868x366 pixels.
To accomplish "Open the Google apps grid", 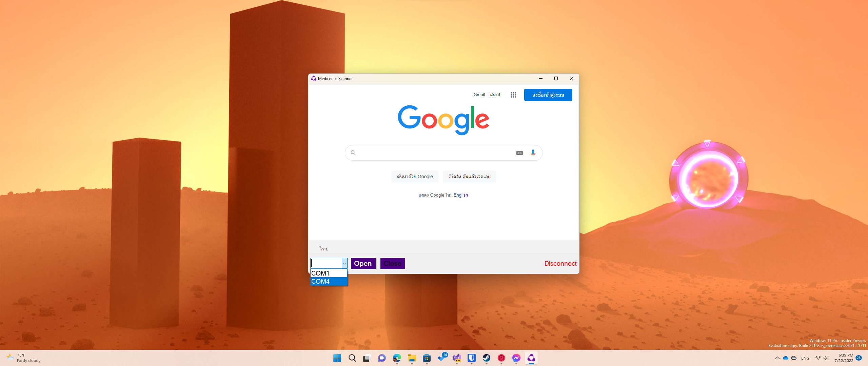I will 513,95.
